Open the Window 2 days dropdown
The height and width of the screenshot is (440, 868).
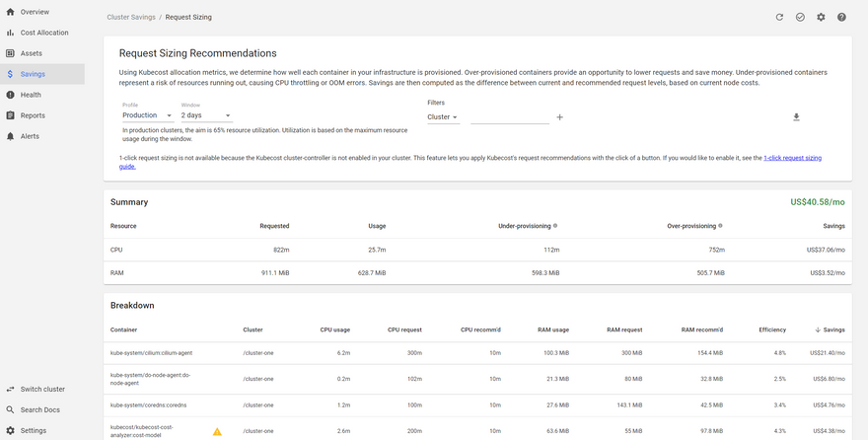point(205,115)
